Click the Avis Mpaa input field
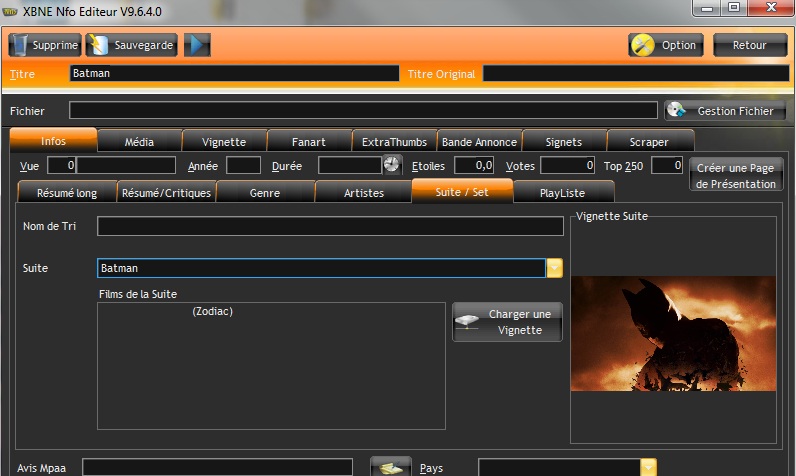Viewport: 796px width, 476px height. point(218,467)
